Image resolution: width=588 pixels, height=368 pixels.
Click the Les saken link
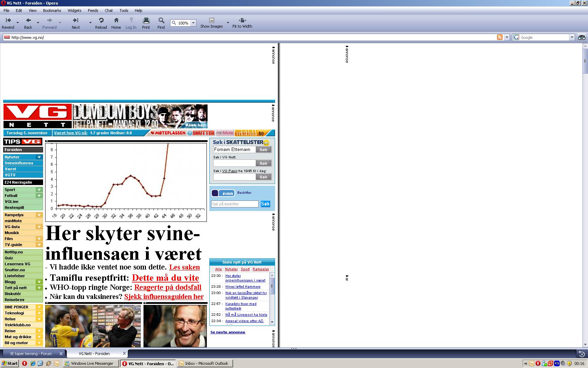[184, 267]
